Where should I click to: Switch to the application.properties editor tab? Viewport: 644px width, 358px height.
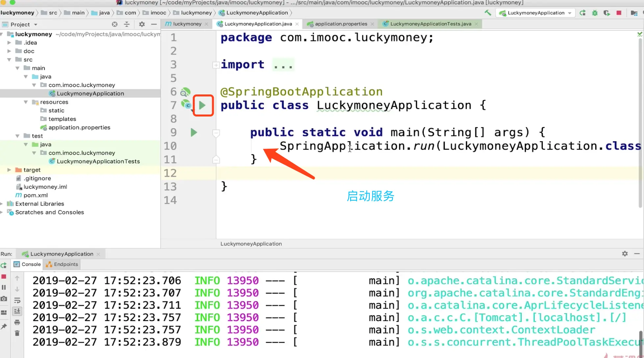[x=341, y=24]
